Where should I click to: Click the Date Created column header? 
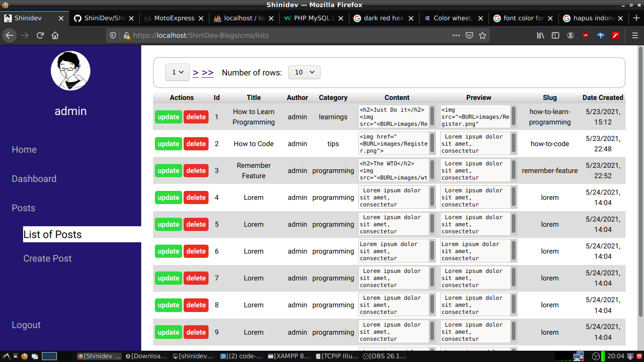(603, 98)
